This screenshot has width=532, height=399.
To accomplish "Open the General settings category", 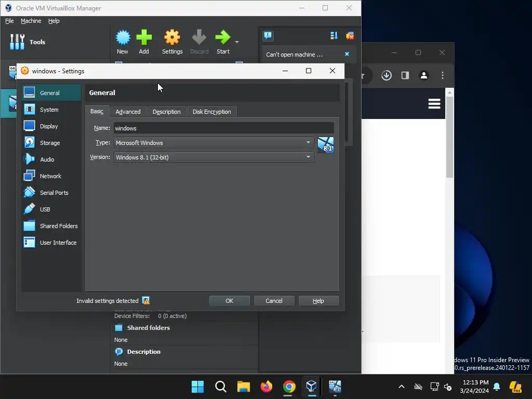I will coord(51,92).
